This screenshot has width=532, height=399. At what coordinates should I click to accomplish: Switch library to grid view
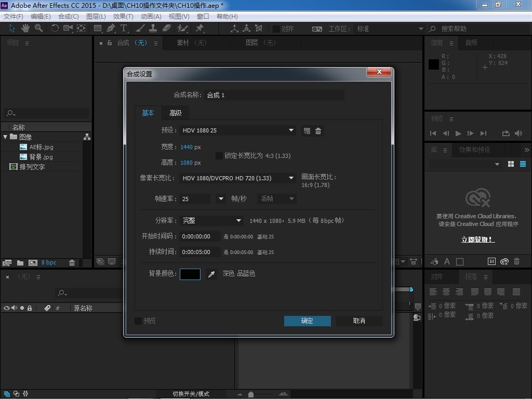(511, 164)
